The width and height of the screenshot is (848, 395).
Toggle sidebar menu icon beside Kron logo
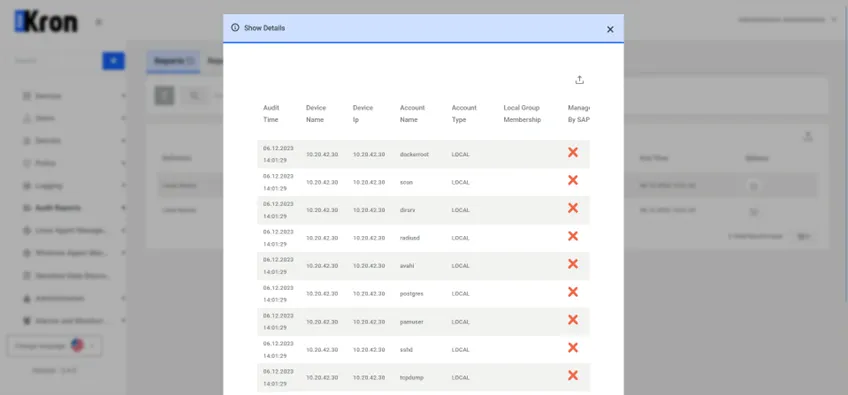click(x=98, y=22)
